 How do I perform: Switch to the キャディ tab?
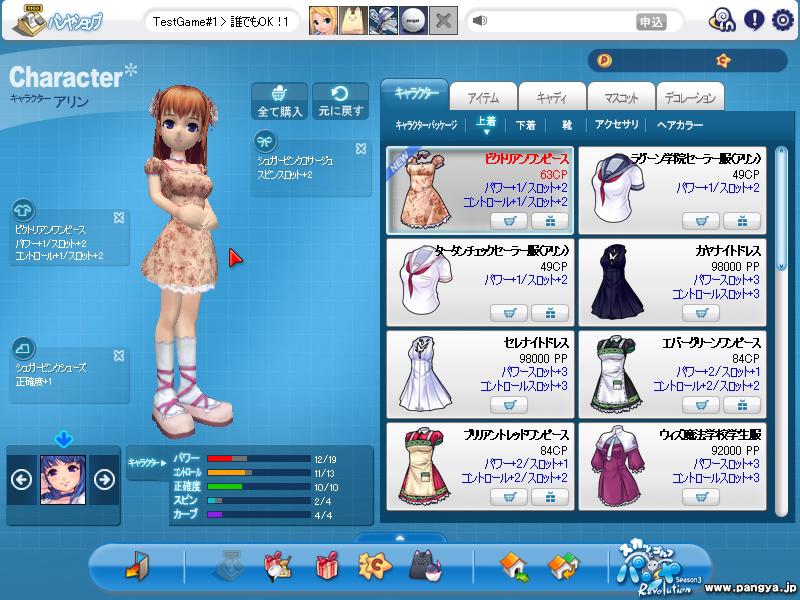coord(552,96)
